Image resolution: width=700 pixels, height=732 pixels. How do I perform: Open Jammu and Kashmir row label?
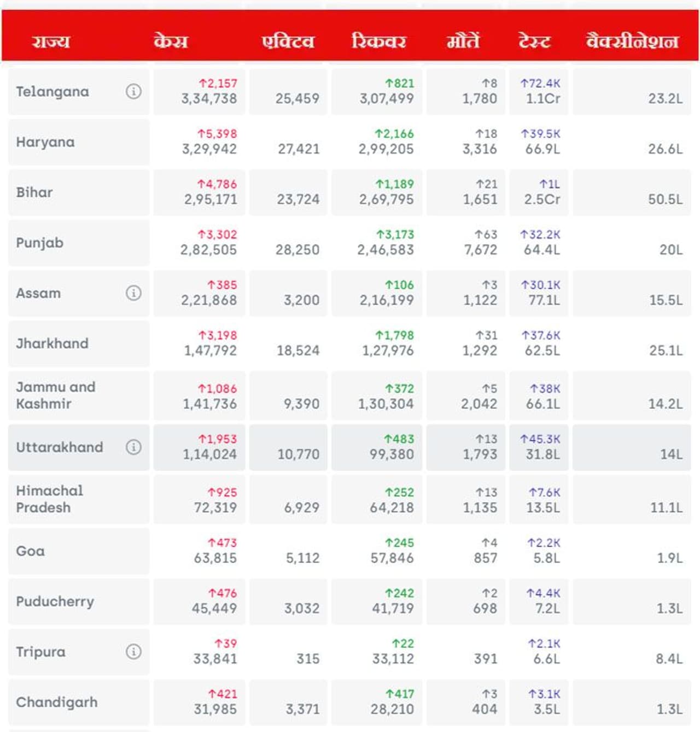[x=55, y=395]
